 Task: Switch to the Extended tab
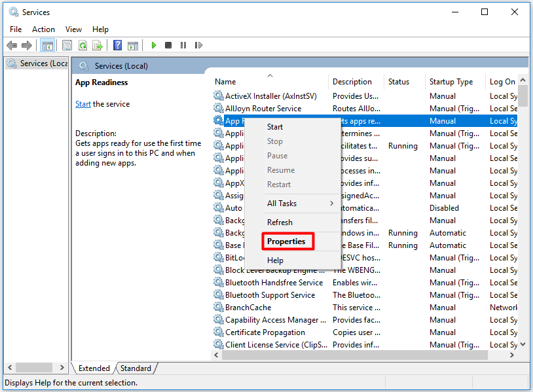(94, 368)
